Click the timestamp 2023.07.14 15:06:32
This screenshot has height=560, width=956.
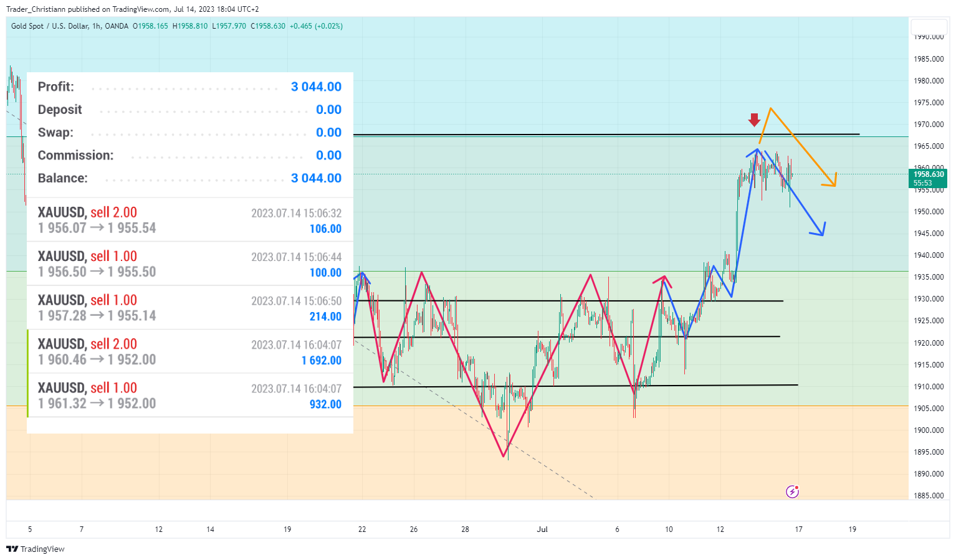(x=297, y=213)
